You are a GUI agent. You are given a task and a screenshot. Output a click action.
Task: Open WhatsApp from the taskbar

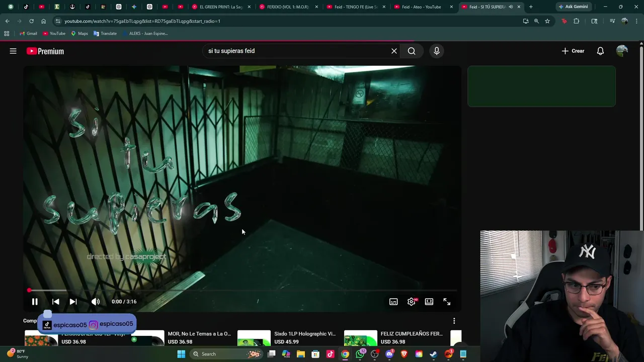[x=360, y=354]
